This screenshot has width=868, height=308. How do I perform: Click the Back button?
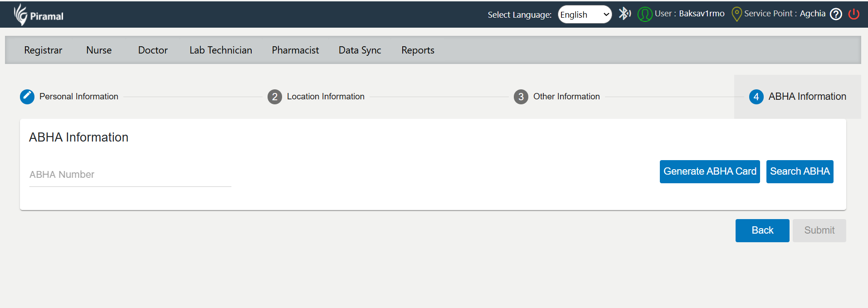coord(762,230)
